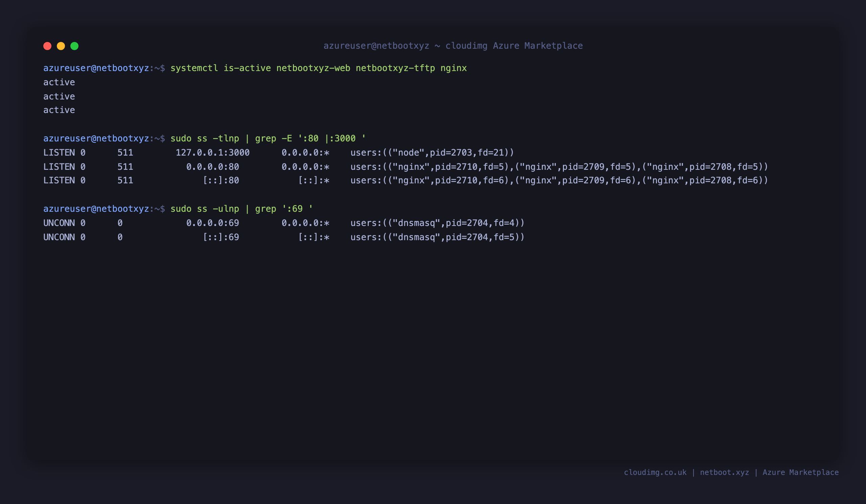
Task: Click the yellow minimize window dot
Action: click(x=61, y=46)
